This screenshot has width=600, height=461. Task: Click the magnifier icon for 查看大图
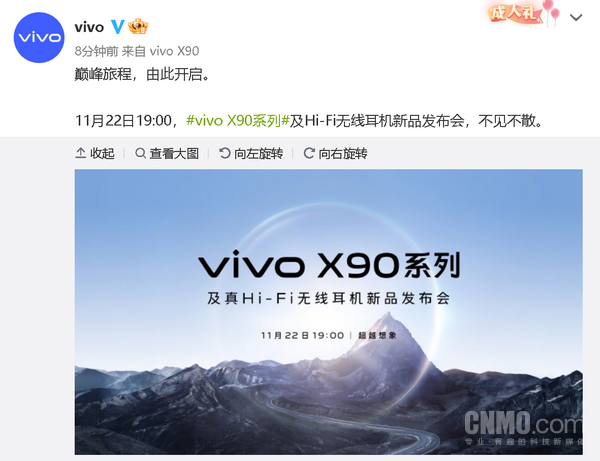pos(140,153)
